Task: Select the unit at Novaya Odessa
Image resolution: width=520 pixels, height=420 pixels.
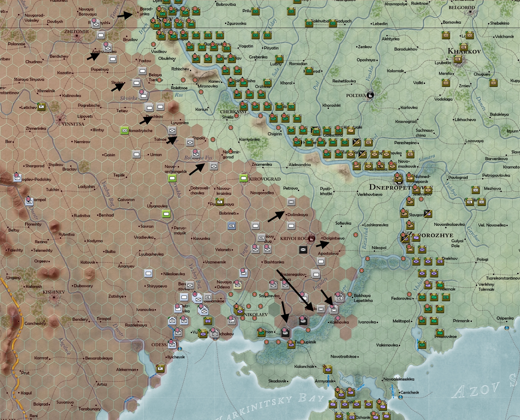Action: pyautogui.click(x=238, y=285)
